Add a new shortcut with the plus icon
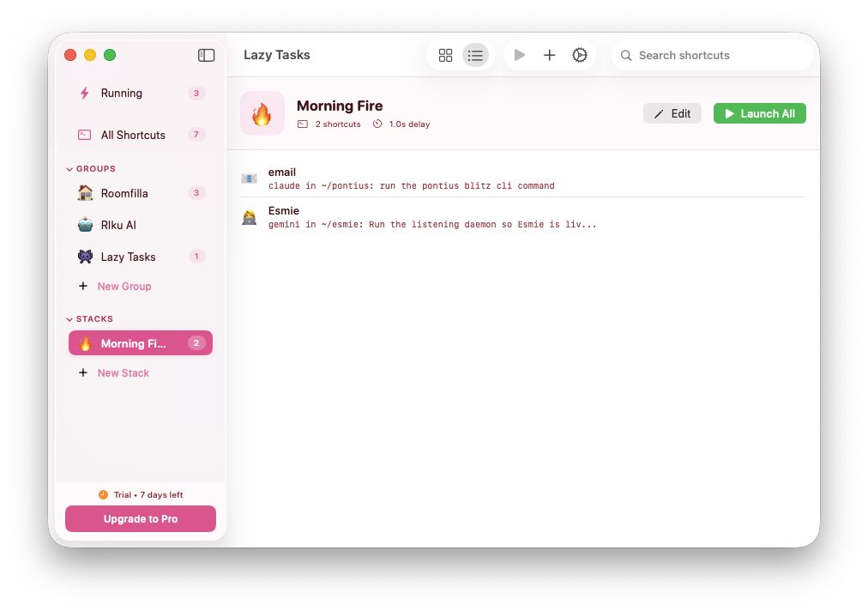The image size is (868, 611). click(x=550, y=55)
